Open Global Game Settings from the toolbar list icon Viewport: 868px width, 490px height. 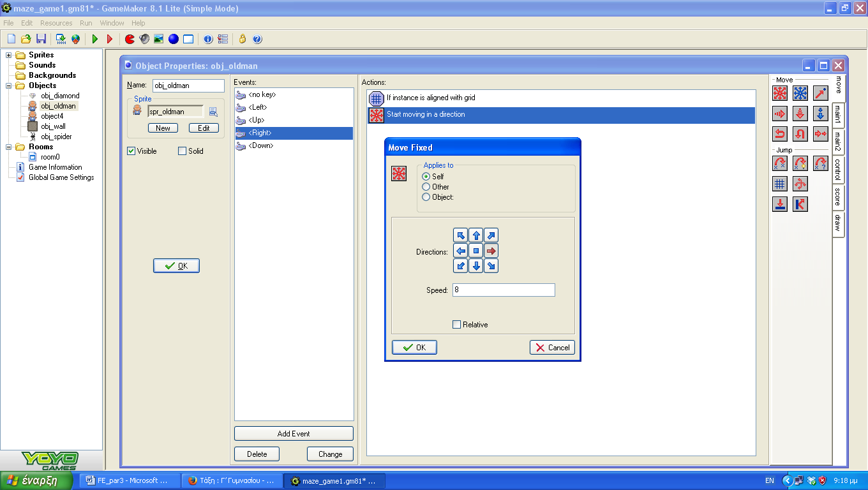coord(223,39)
